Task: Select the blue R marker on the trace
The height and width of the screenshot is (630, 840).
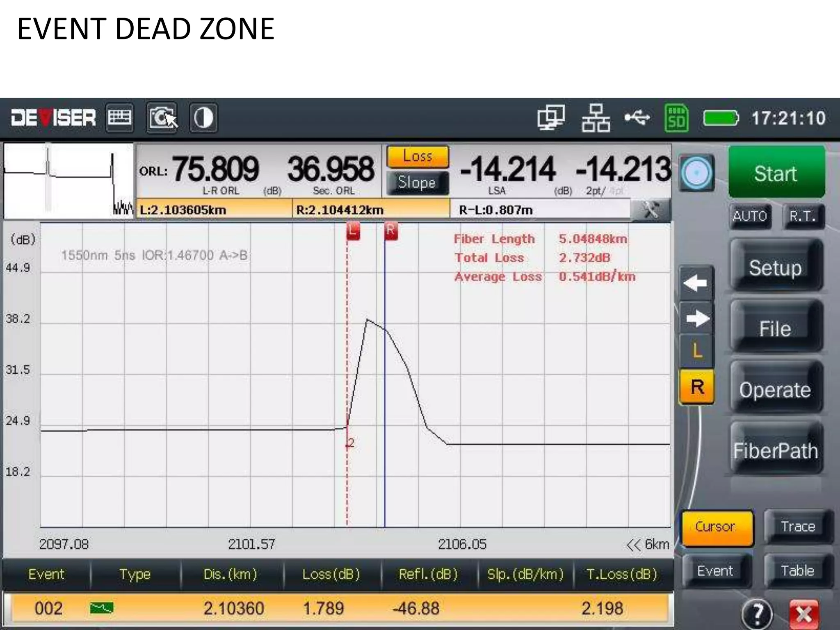Action: pyautogui.click(x=391, y=231)
